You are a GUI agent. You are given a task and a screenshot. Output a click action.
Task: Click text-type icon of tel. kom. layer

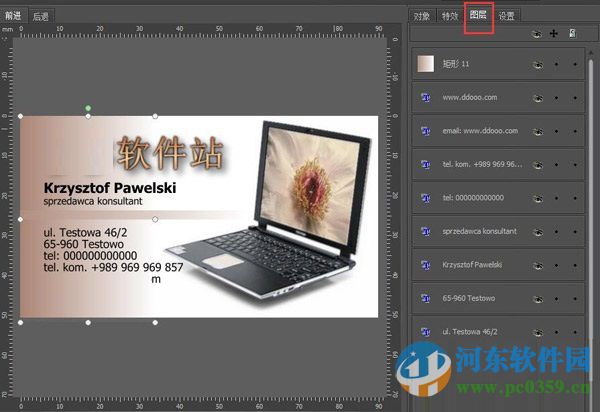(x=426, y=164)
